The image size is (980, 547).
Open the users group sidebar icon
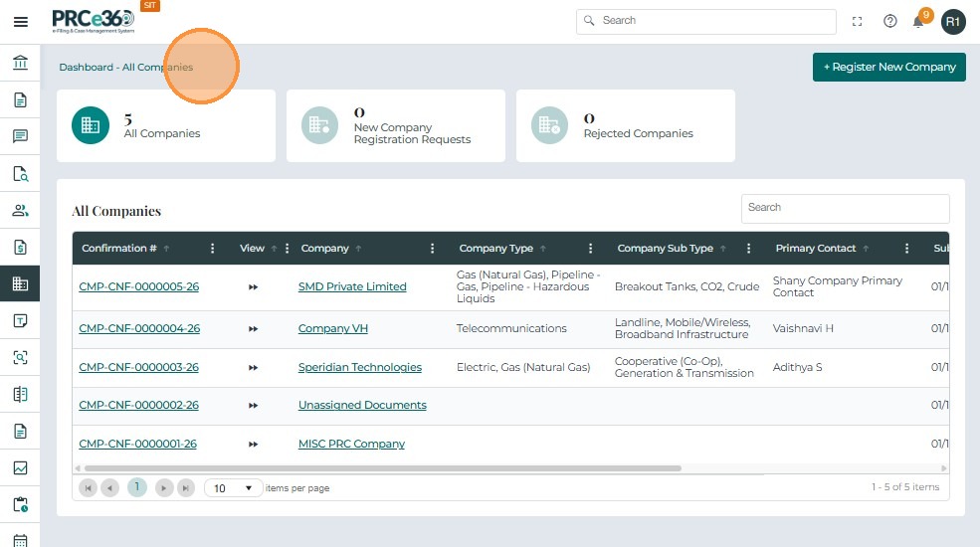[20, 210]
